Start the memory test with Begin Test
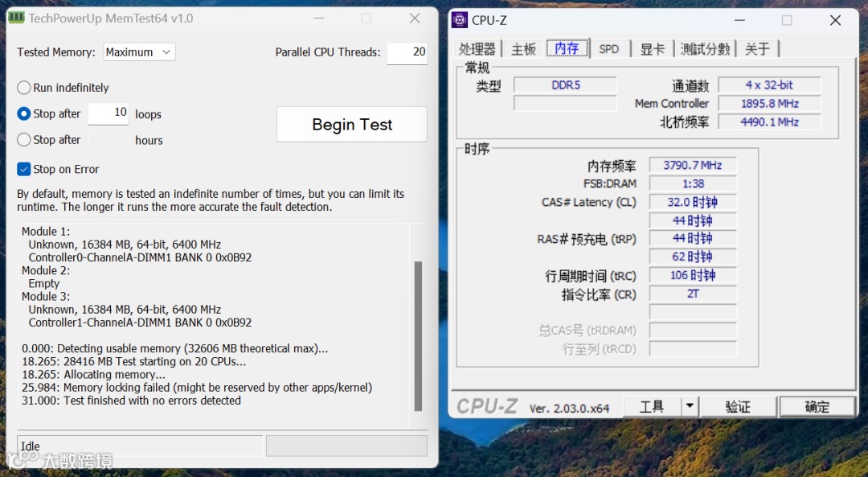 point(352,124)
